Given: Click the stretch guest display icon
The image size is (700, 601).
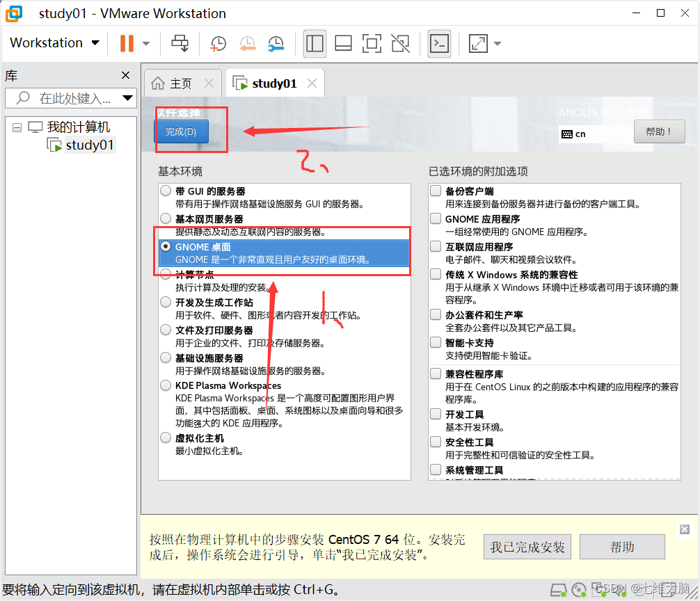Looking at the screenshot, I should (478, 43).
